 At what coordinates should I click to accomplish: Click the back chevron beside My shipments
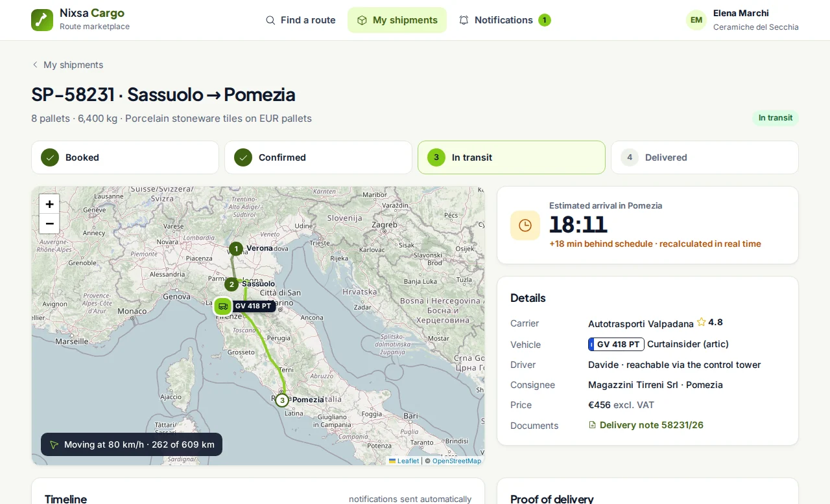[35, 65]
